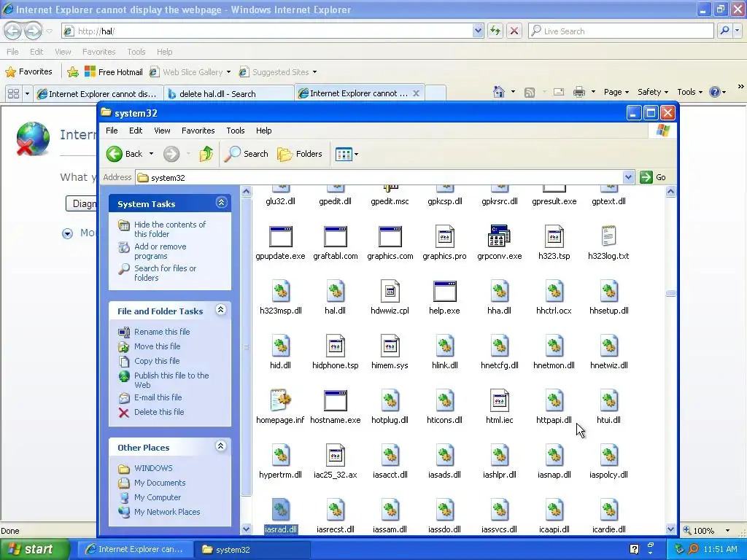The image size is (747, 560).
Task: Open My Computer in Other Places
Action: (158, 497)
